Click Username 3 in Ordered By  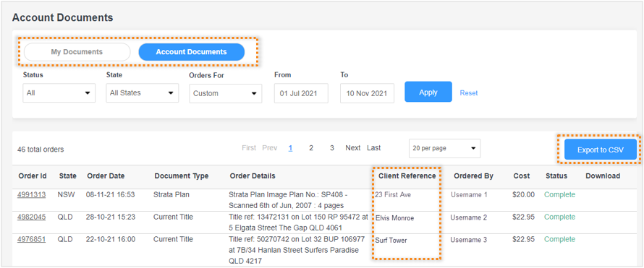pyautogui.click(x=469, y=240)
